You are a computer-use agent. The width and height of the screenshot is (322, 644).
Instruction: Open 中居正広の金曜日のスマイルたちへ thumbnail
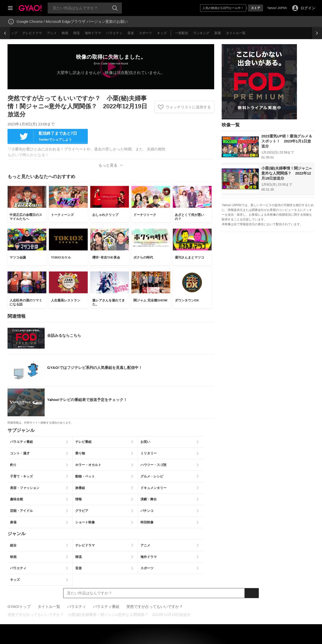pos(27,197)
